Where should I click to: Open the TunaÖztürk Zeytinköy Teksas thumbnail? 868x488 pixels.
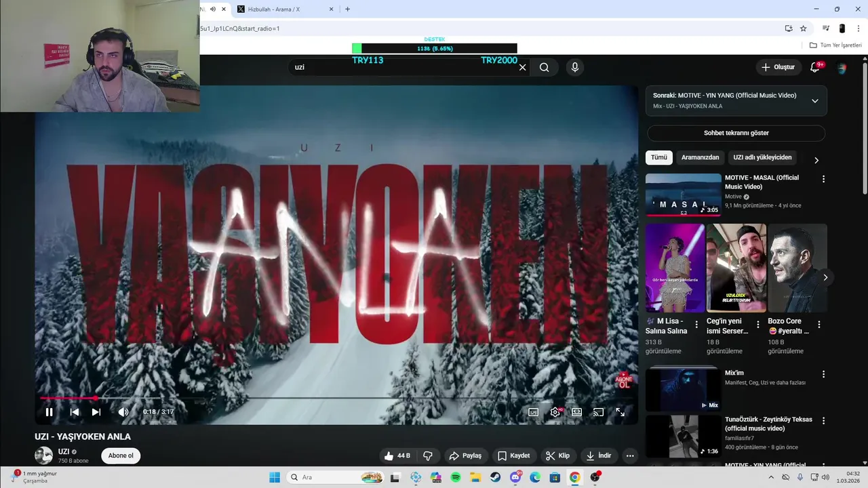pyautogui.click(x=683, y=436)
